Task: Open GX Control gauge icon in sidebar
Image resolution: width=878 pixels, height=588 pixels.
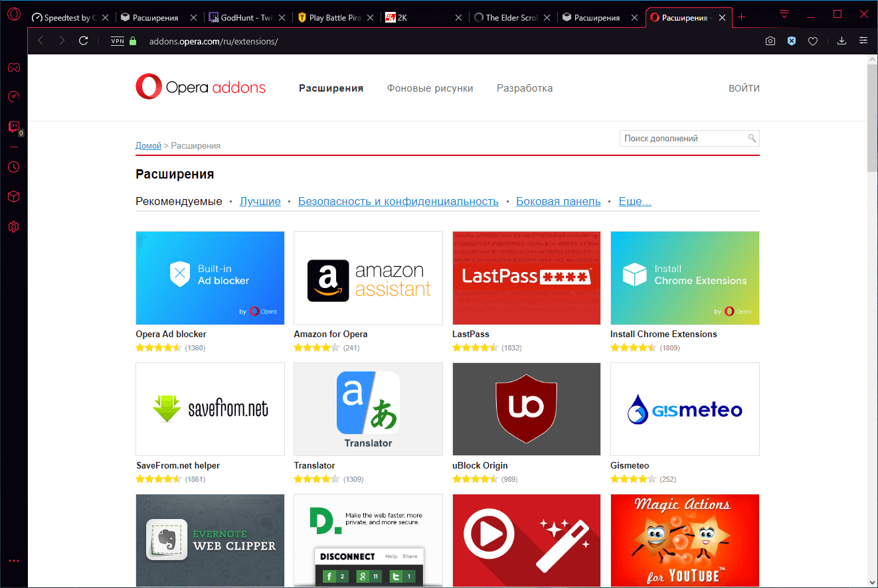Action: pos(13,97)
